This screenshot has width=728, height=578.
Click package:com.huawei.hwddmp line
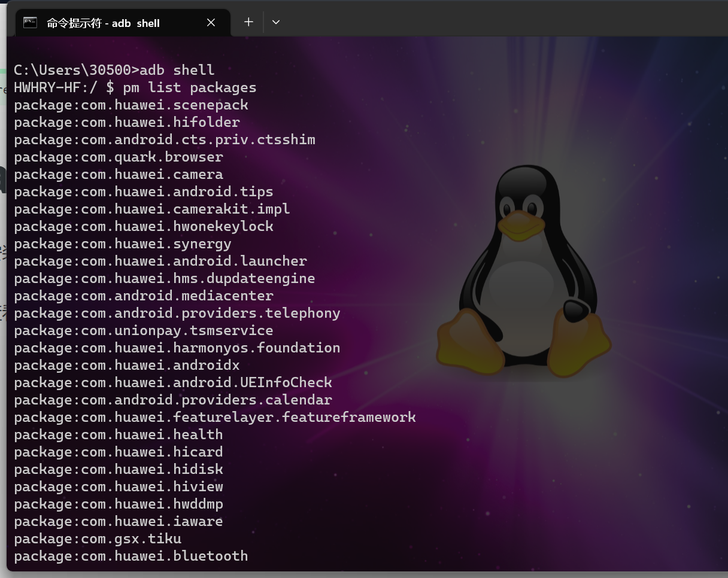click(119, 504)
